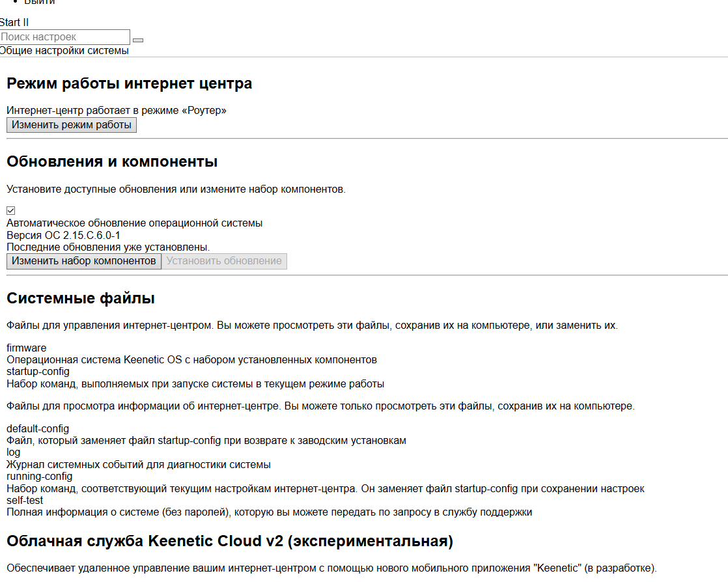Screen dimensions: 728x582
Task: Open "Изменить набор компонентов"
Action: pos(84,261)
